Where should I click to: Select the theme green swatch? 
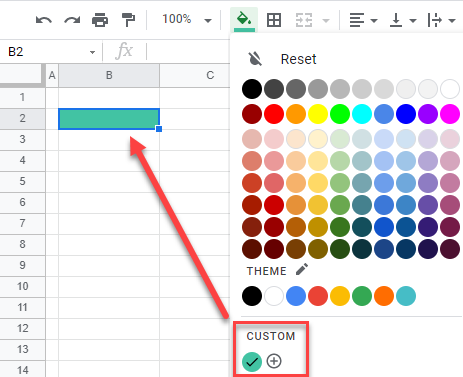click(x=362, y=296)
